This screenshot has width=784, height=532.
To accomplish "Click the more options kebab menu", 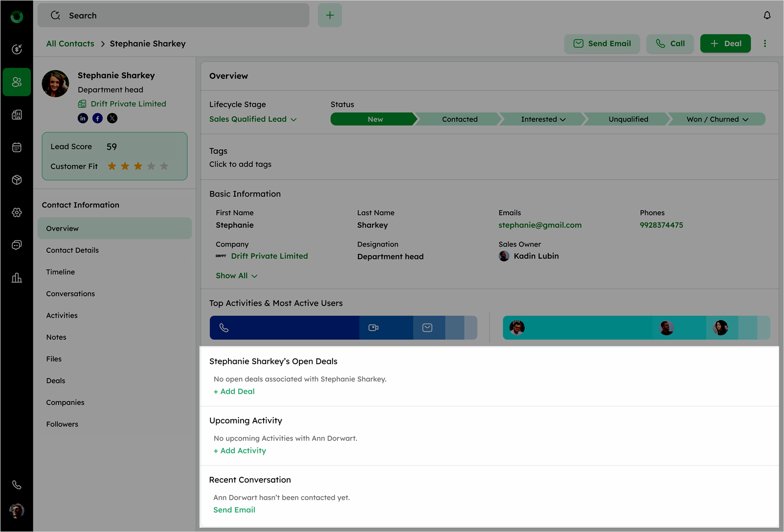I will [x=765, y=44].
